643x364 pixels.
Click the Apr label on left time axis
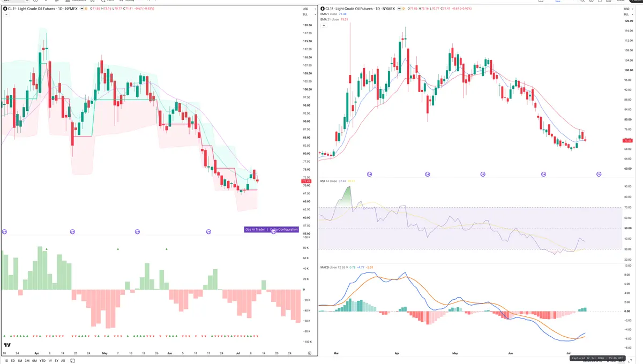click(x=36, y=353)
